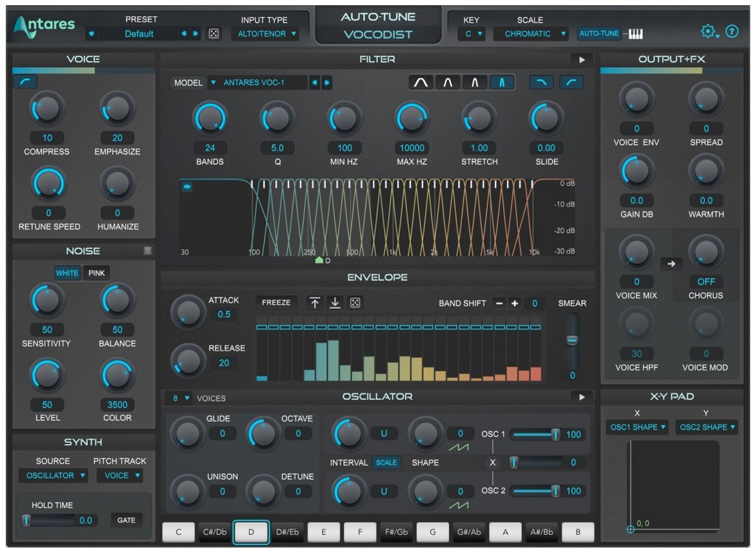Open the synth source OSCILLATOR dropdown
Screen dimensions: 756x552
[x=53, y=475]
